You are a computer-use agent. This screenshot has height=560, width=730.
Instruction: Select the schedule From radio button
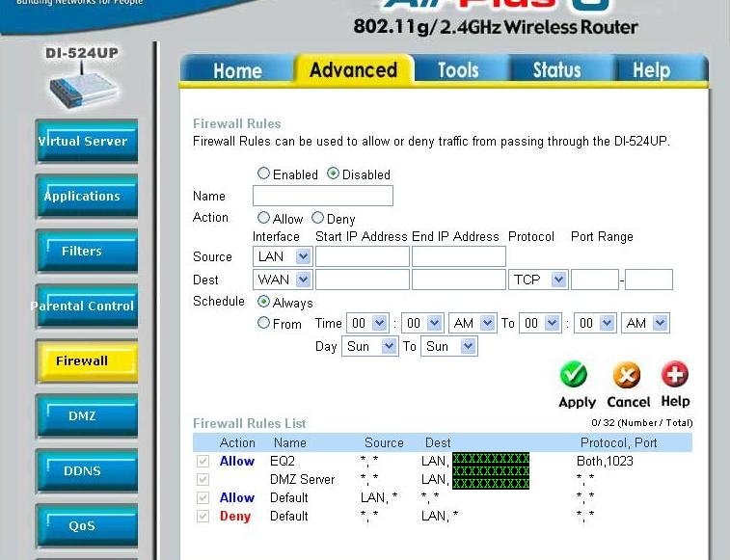pos(263,324)
